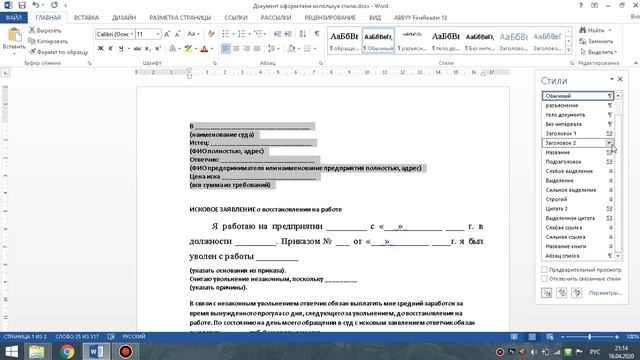Open change case Aa dropdown
This screenshot has height=360, width=640.
pos(193,34)
